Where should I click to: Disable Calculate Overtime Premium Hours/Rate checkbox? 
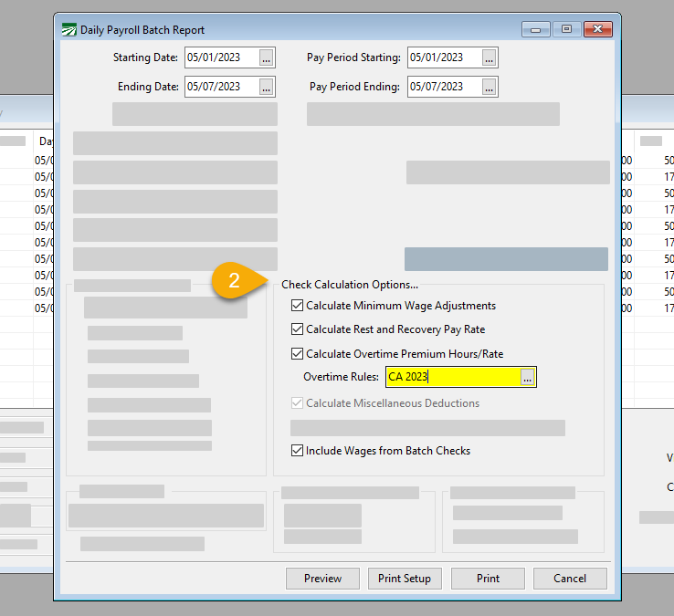tap(297, 354)
